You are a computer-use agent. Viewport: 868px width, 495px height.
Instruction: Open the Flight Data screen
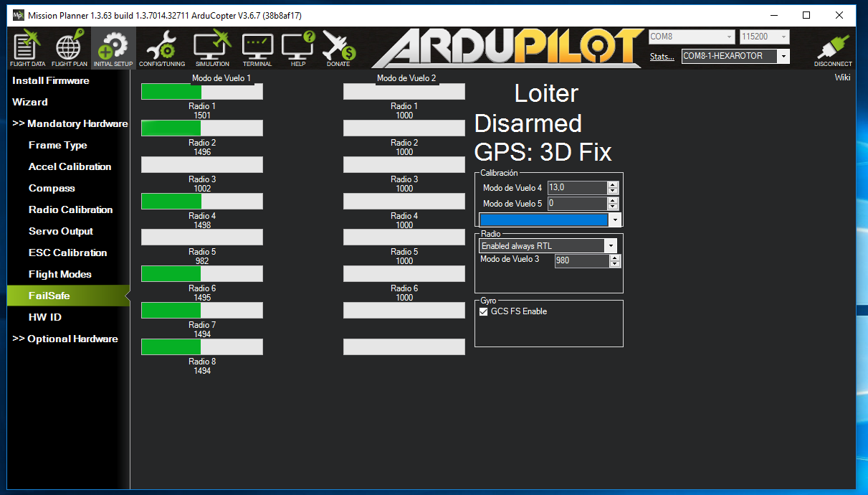click(x=27, y=48)
